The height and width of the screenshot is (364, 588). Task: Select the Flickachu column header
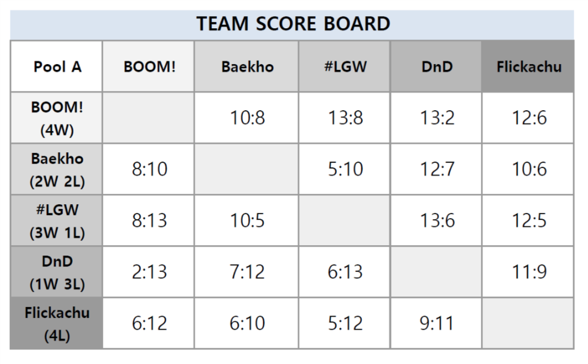coord(528,66)
